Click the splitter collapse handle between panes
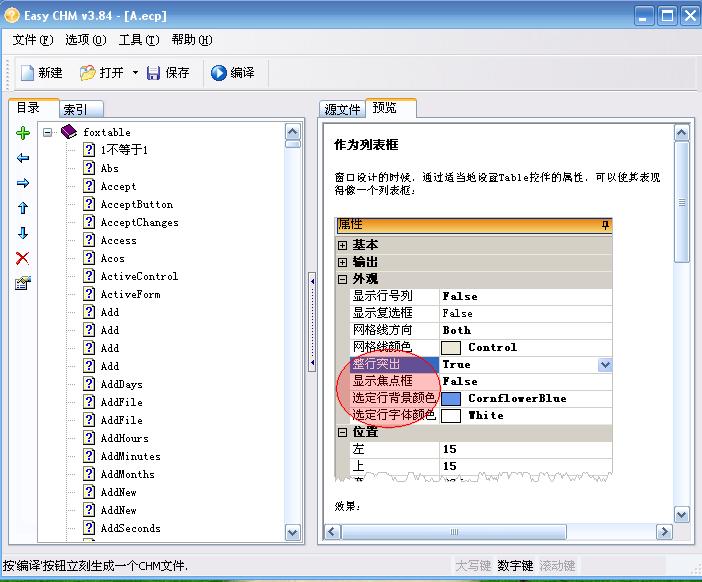This screenshot has height=582, width=702. pos(312,322)
